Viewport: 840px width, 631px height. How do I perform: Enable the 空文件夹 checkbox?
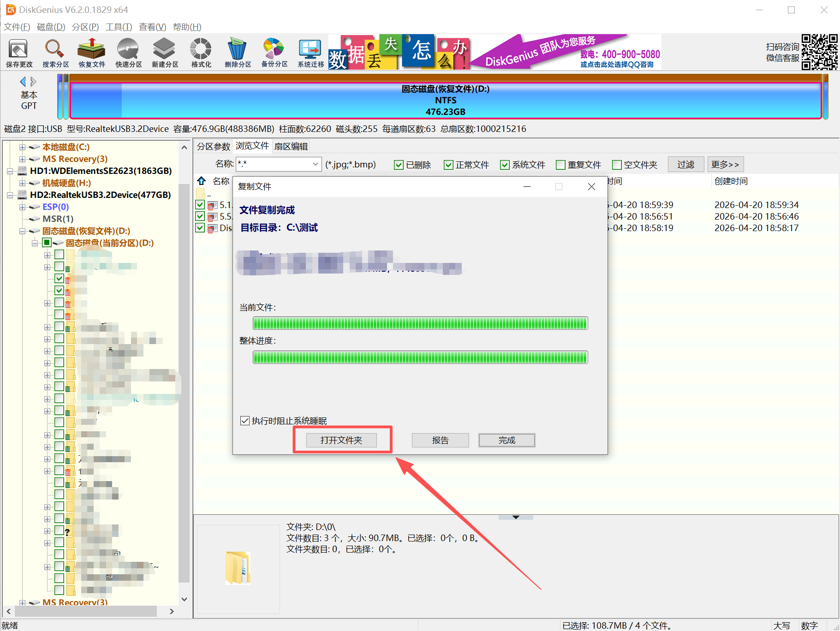tap(617, 165)
